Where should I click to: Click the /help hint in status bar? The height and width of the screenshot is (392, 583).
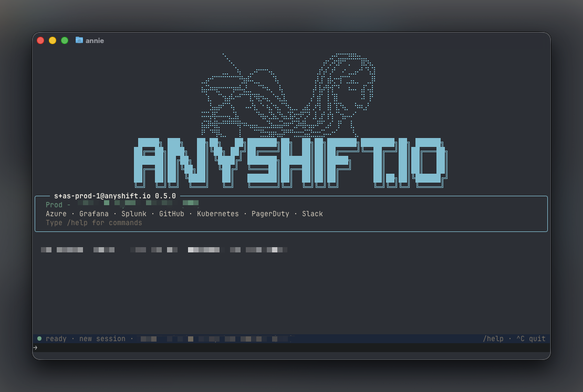coord(493,338)
